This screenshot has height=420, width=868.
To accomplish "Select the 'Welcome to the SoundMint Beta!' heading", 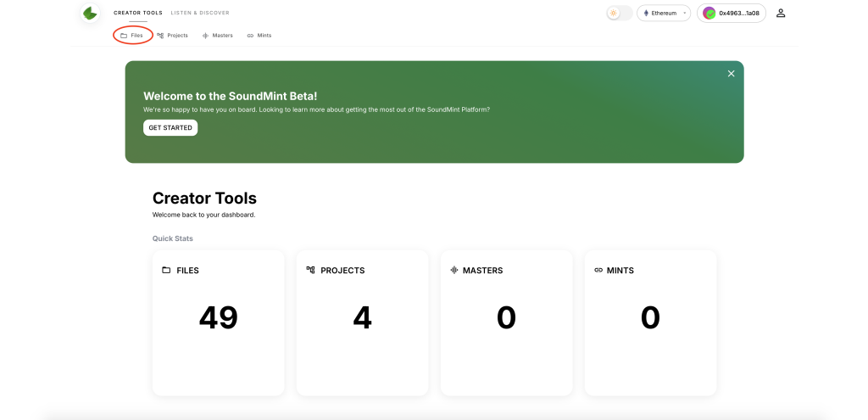I will pos(231,96).
